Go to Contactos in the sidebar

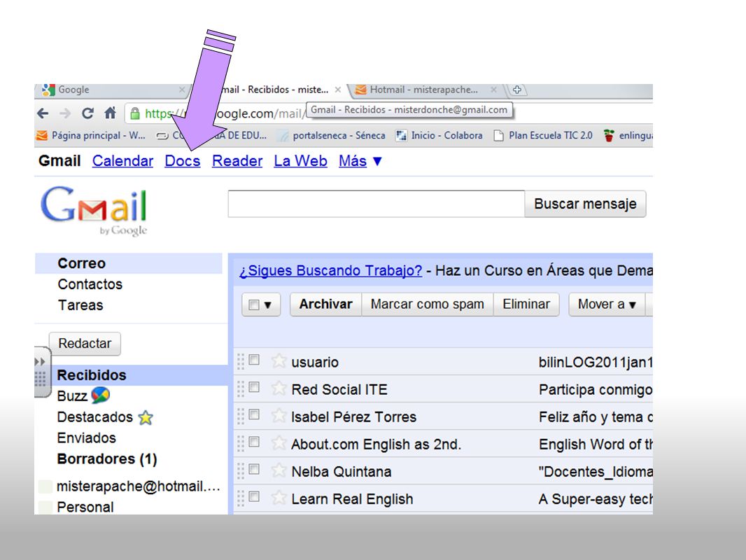click(x=90, y=284)
